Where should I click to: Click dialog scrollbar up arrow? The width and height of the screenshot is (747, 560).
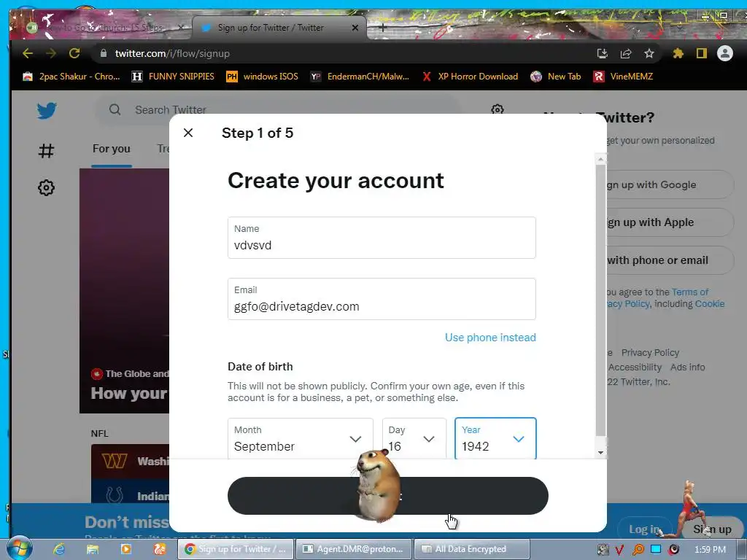601,159
